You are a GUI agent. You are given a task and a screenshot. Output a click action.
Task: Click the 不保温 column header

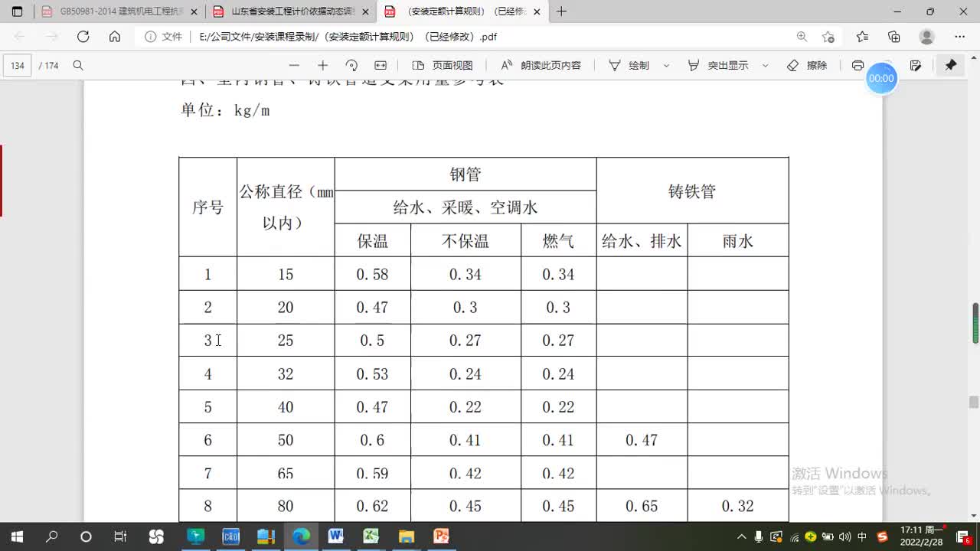pyautogui.click(x=465, y=241)
